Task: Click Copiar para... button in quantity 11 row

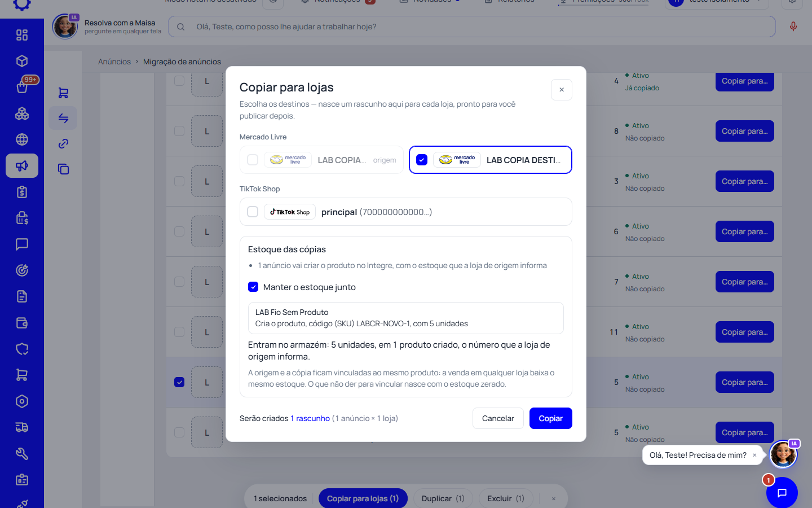Action: (x=744, y=332)
